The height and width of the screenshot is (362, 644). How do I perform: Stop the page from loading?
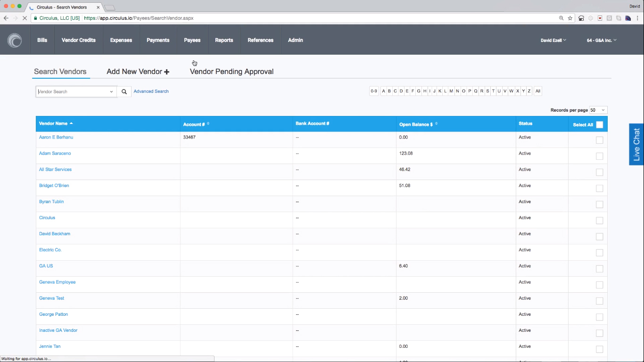tap(25, 18)
